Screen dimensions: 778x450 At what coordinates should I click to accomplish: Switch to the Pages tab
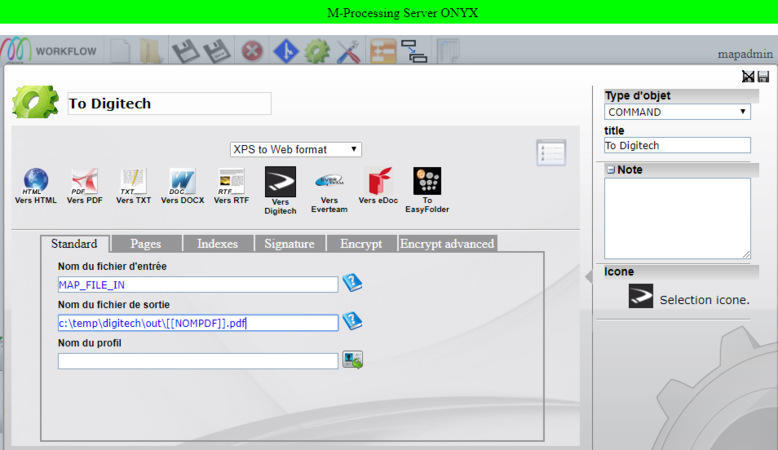[x=146, y=244]
